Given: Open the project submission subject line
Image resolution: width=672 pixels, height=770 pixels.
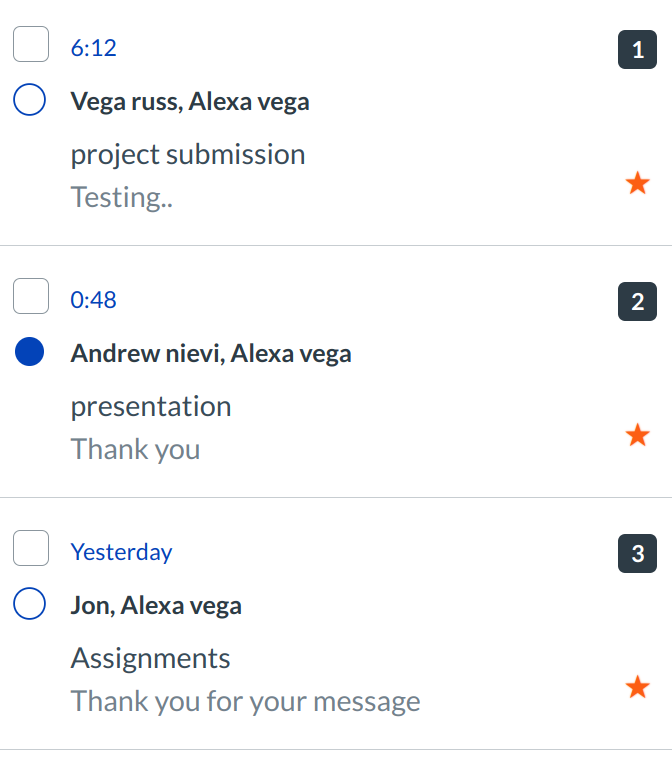Looking at the screenshot, I should click(x=188, y=155).
